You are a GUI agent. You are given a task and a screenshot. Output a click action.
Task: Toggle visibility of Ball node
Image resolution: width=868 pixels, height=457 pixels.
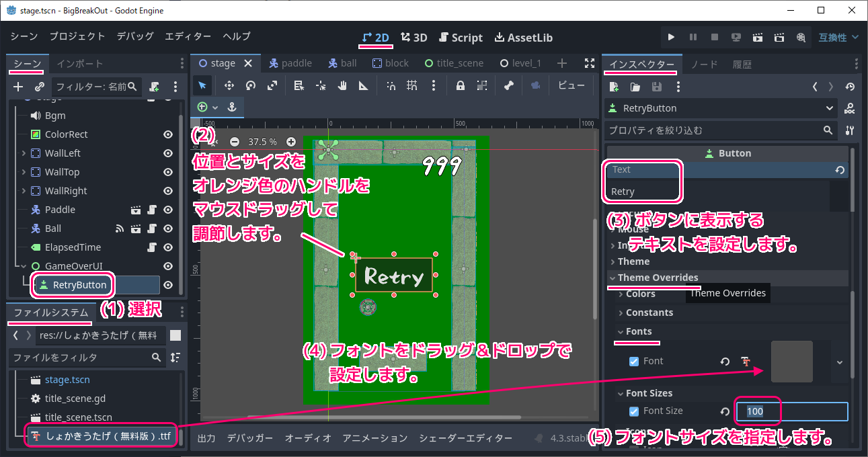coord(168,229)
